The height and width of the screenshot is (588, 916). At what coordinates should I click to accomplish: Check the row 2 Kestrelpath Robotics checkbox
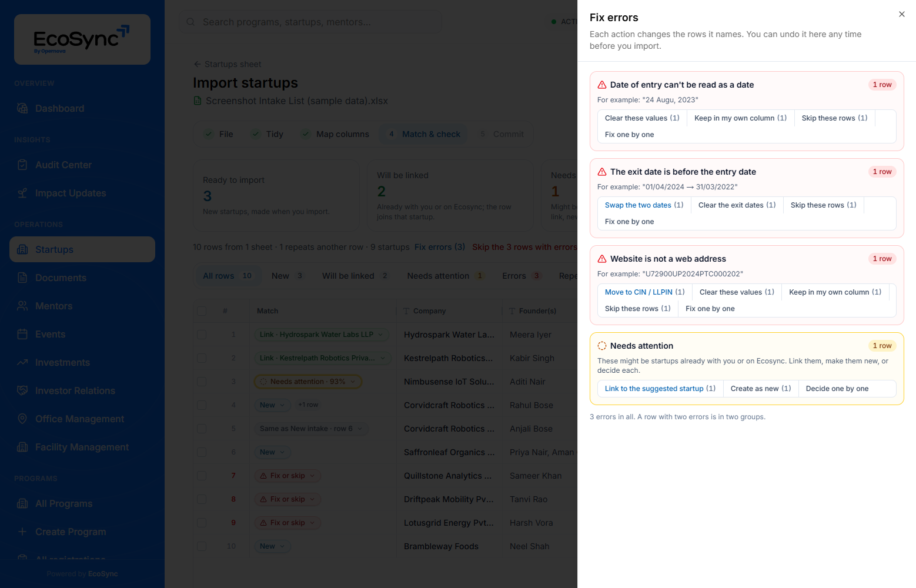202,358
